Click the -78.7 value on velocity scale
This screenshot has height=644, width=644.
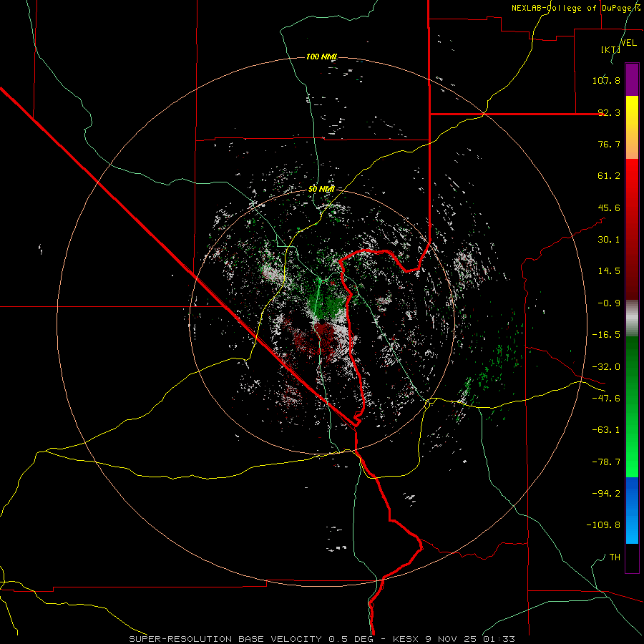tap(606, 462)
